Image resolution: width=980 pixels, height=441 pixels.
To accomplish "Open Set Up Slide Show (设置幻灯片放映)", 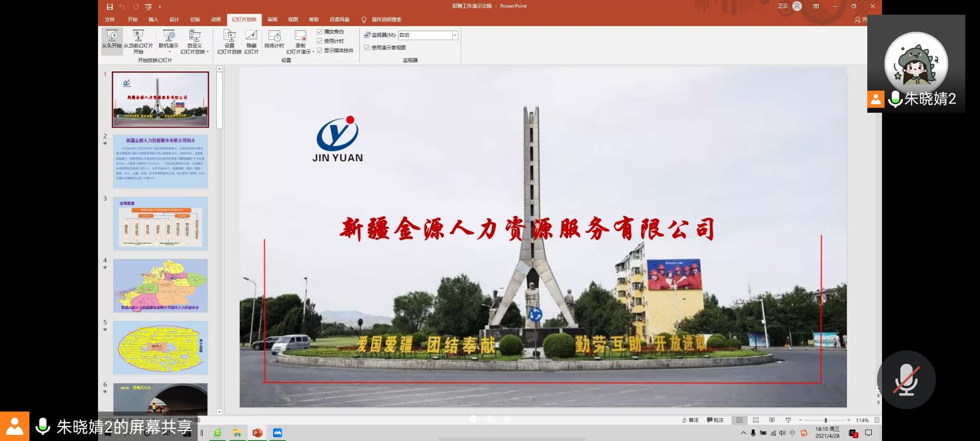I will 229,39.
